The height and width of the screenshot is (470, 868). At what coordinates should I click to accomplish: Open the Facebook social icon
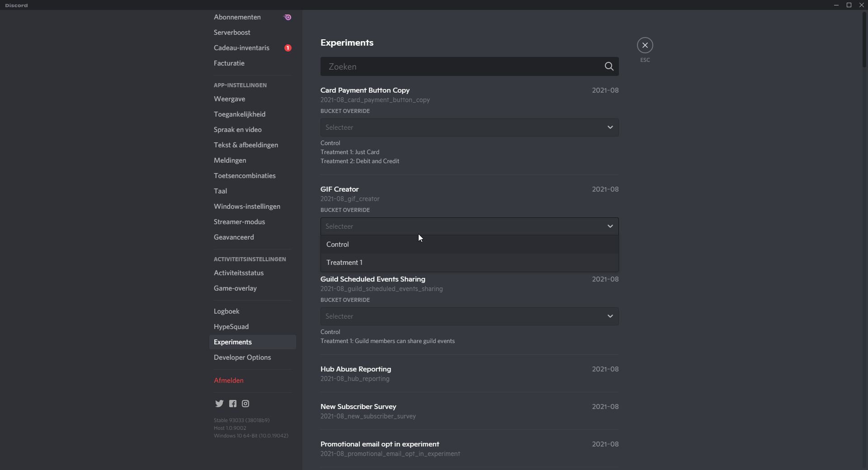pyautogui.click(x=232, y=404)
